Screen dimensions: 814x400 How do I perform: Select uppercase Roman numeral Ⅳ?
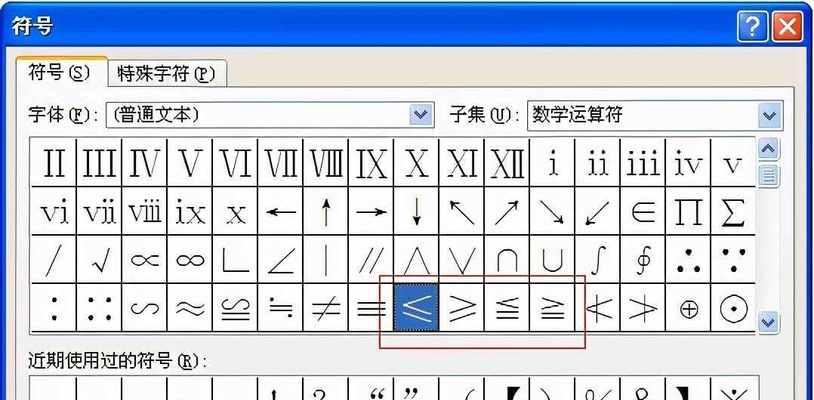tap(144, 162)
